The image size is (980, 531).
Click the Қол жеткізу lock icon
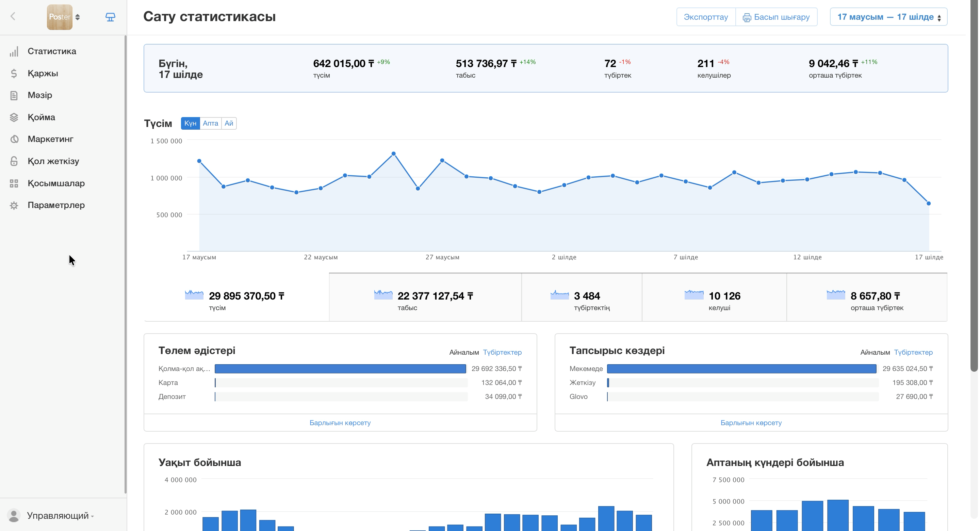pyautogui.click(x=14, y=161)
